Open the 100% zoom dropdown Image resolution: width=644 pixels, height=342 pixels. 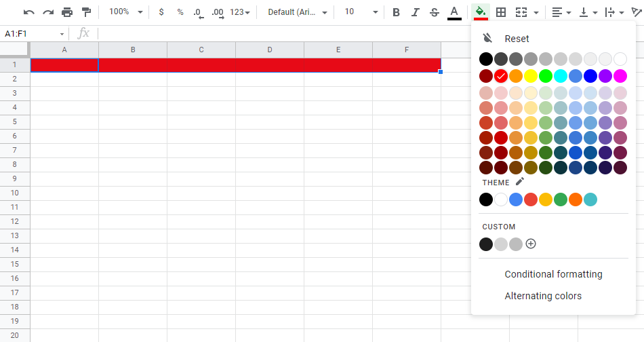click(126, 12)
